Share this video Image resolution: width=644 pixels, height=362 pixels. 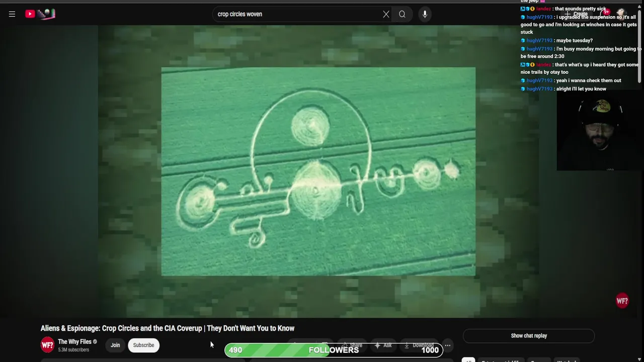[352, 345]
